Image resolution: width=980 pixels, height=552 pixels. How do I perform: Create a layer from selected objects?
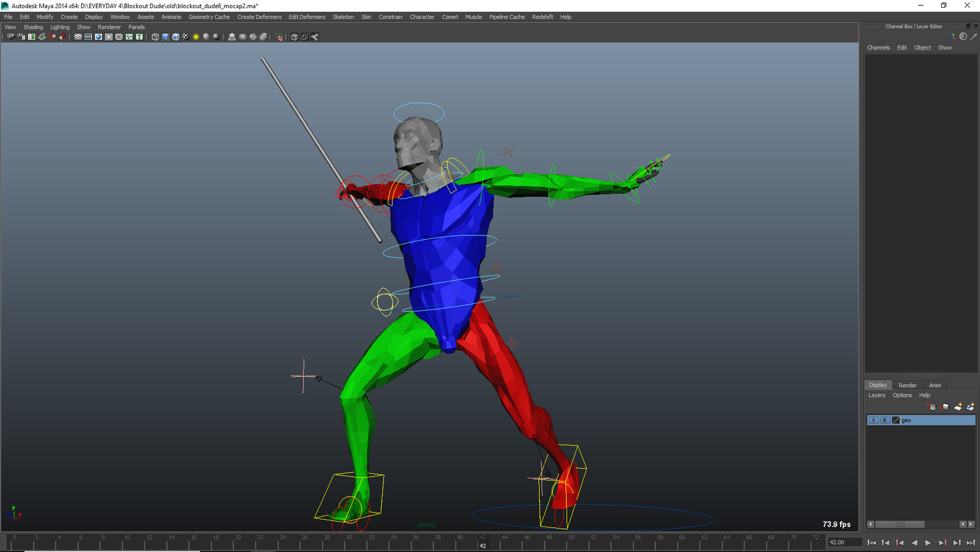[x=970, y=407]
